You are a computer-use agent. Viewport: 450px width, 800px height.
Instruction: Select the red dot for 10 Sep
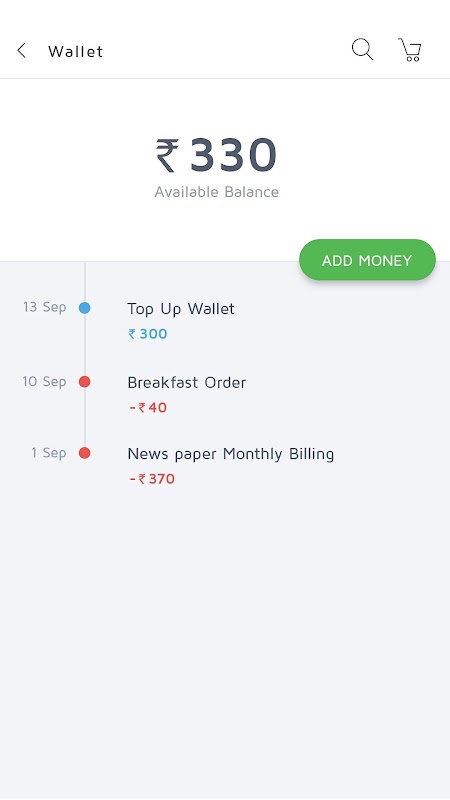pyautogui.click(x=85, y=382)
